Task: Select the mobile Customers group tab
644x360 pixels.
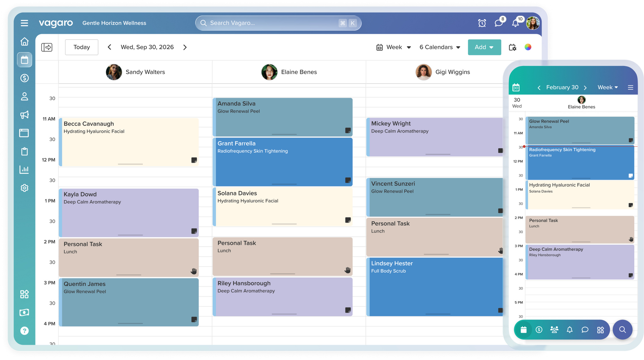Action: (554, 330)
